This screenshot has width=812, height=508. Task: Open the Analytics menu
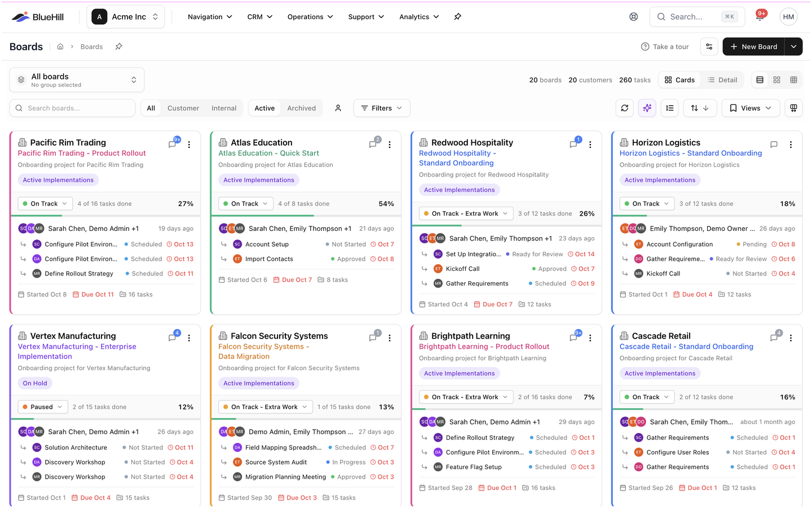coord(419,17)
